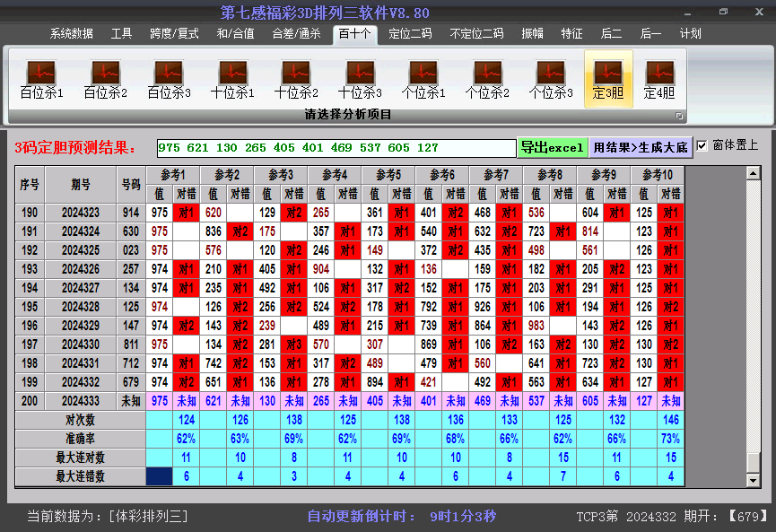Viewport: 776px width, 532px height.
Task: Select the 个位杀3 analysis icon
Action: (551, 79)
